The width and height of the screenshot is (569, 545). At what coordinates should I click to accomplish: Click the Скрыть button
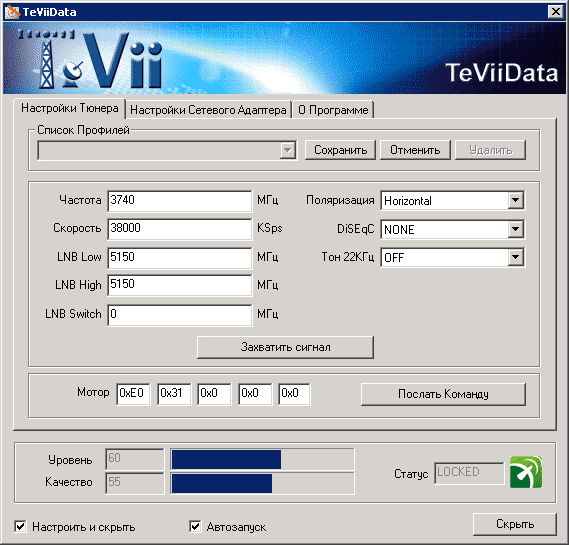pyautogui.click(x=515, y=524)
